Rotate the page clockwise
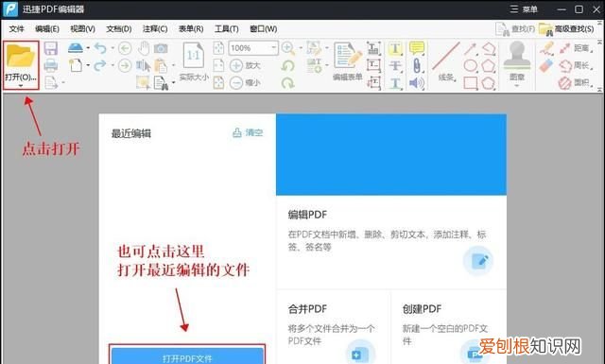This screenshot has height=364, width=605. pos(287,82)
